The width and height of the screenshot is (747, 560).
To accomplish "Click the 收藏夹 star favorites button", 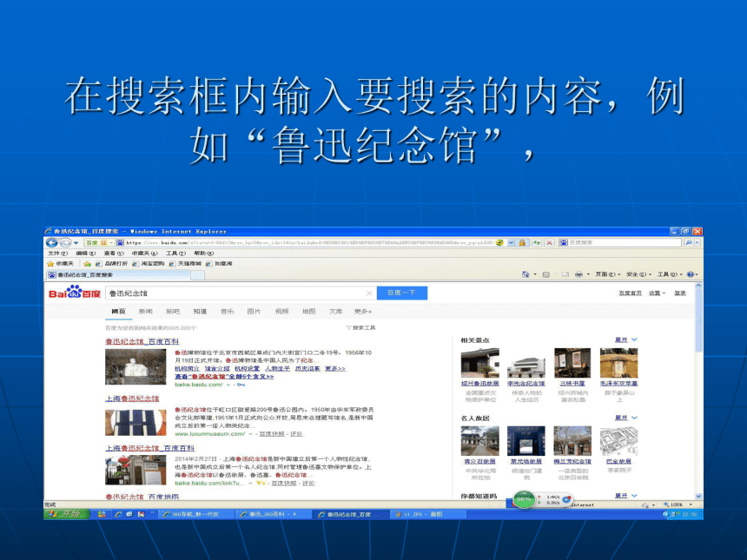I will tap(61, 263).
